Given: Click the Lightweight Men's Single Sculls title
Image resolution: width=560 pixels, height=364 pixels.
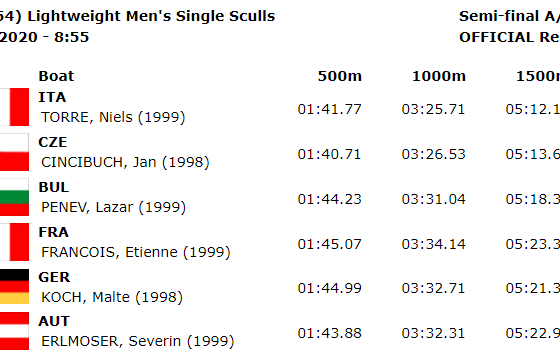Looking at the screenshot, I should pos(151,16).
